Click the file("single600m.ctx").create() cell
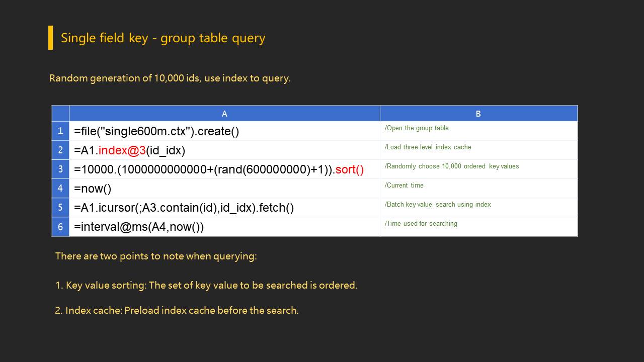 pos(156,131)
